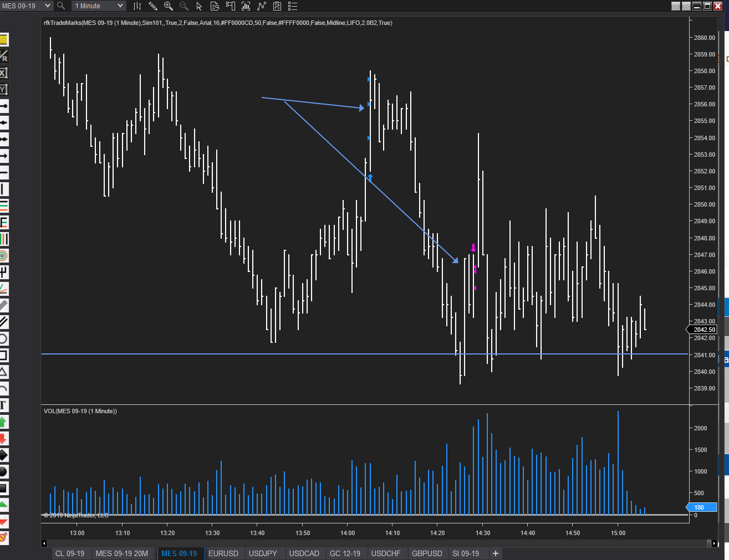
Task: Click the zoom in magnifier icon
Action: (169, 6)
